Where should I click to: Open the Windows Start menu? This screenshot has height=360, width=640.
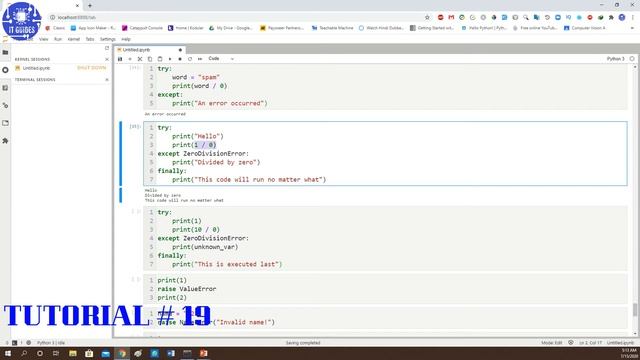tap(7, 353)
